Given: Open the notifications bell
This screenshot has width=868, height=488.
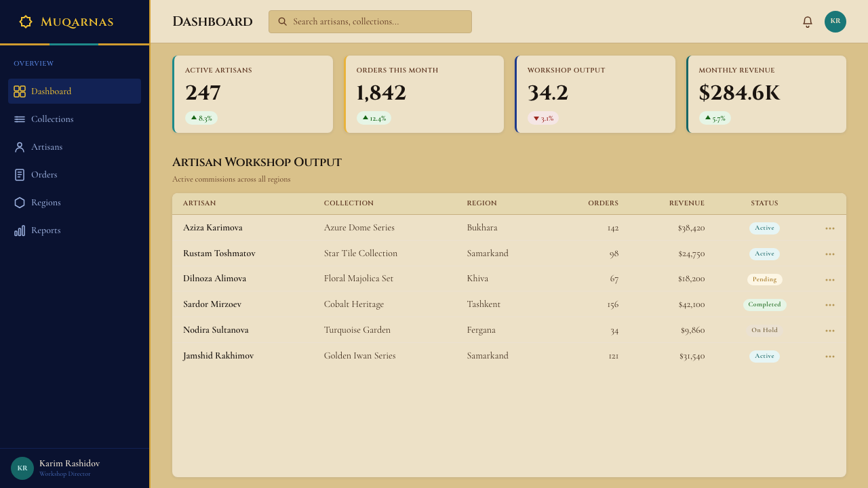Looking at the screenshot, I should click(x=808, y=22).
